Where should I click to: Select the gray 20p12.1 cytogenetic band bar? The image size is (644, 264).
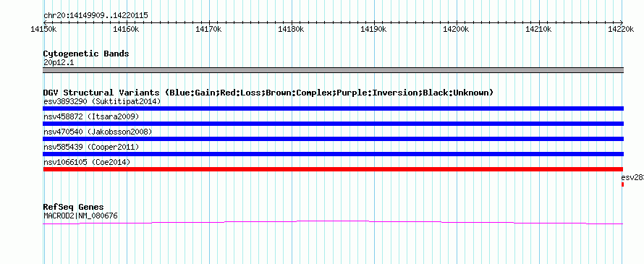333,70
